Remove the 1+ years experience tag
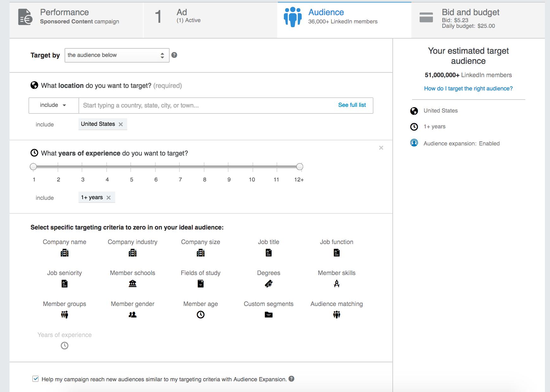550x392 pixels. (x=109, y=198)
